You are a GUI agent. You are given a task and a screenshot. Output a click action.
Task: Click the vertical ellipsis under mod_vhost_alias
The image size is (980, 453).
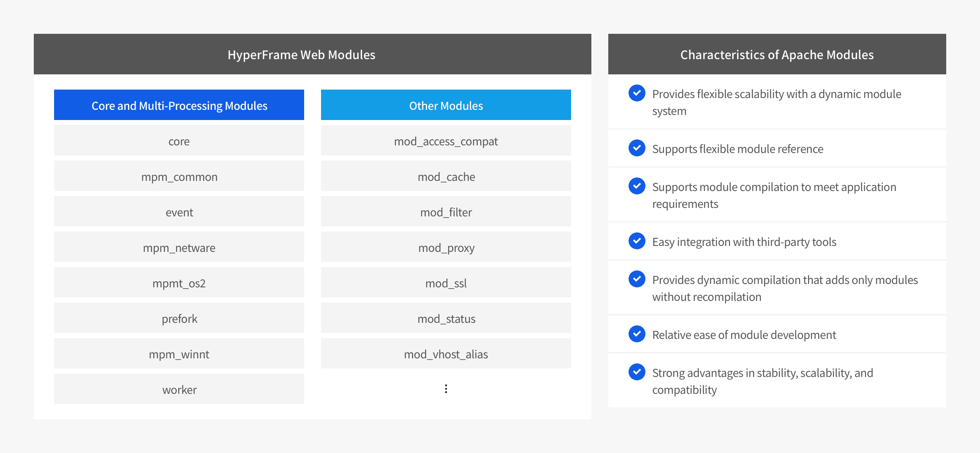446,389
